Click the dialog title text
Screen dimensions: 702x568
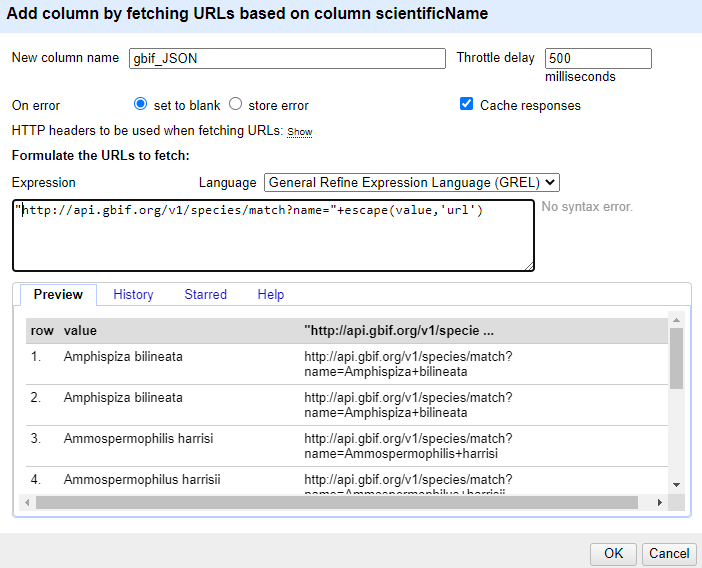pos(247,13)
